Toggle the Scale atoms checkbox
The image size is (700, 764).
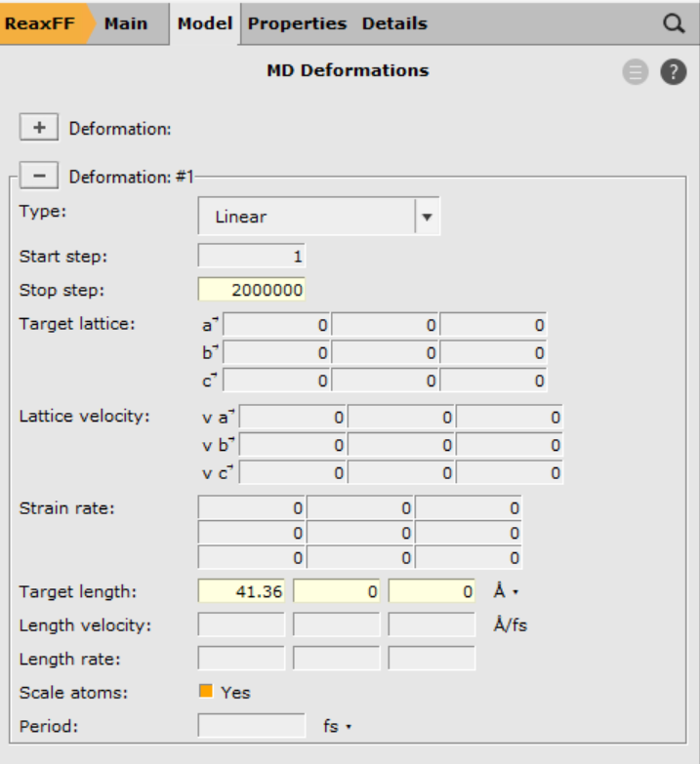206,692
